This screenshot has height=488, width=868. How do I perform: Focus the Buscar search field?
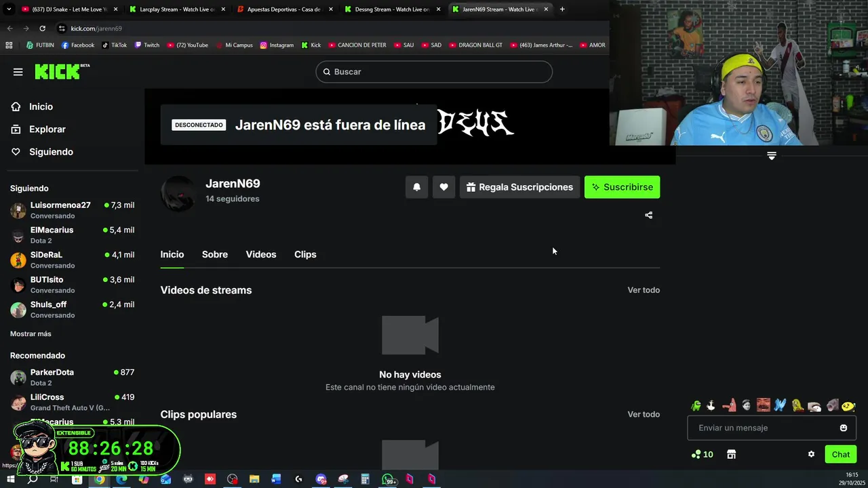434,72
